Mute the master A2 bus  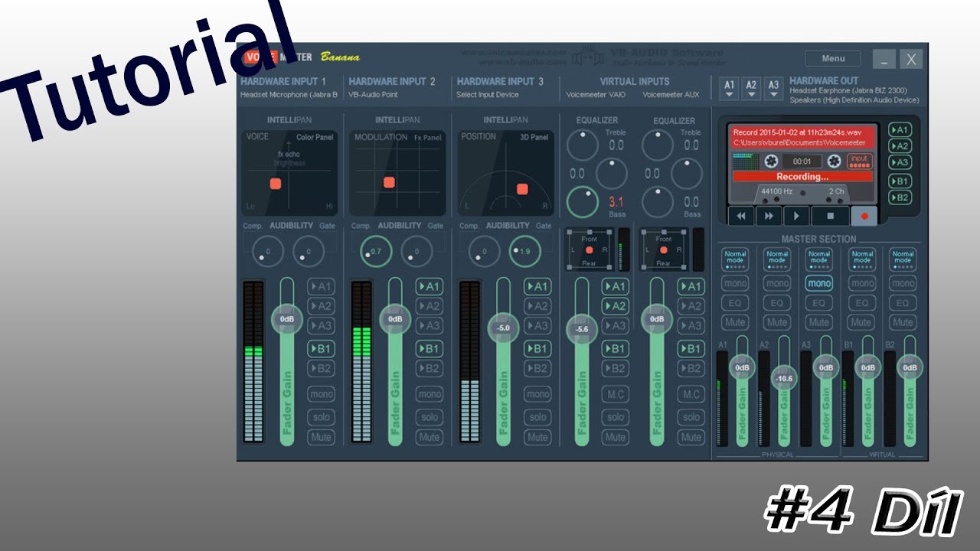click(777, 322)
